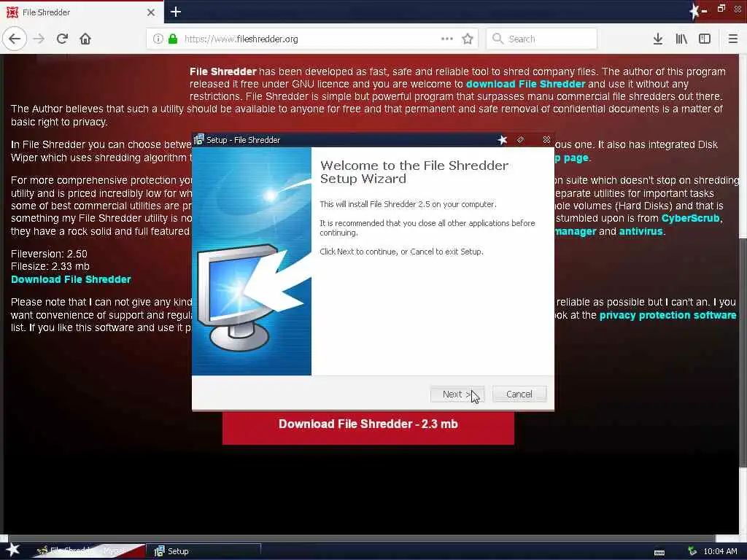Screen dimensions: 747x560
Task: Click the cyan 'manager' link
Action: [575, 231]
